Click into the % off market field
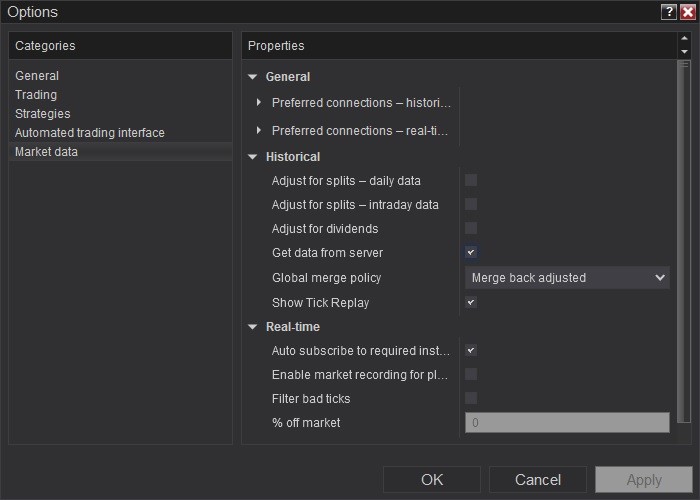The image size is (700, 500). [567, 423]
